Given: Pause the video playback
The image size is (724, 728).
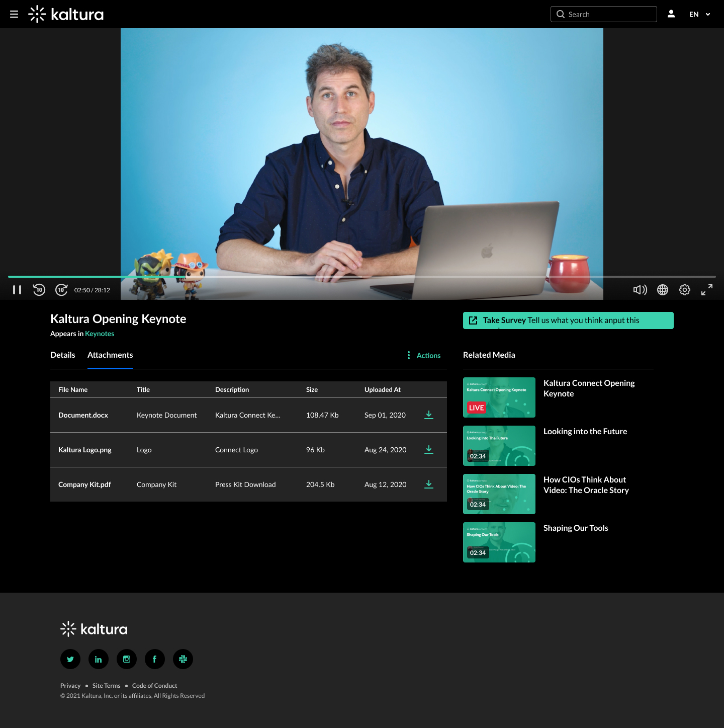Looking at the screenshot, I should 17,290.
